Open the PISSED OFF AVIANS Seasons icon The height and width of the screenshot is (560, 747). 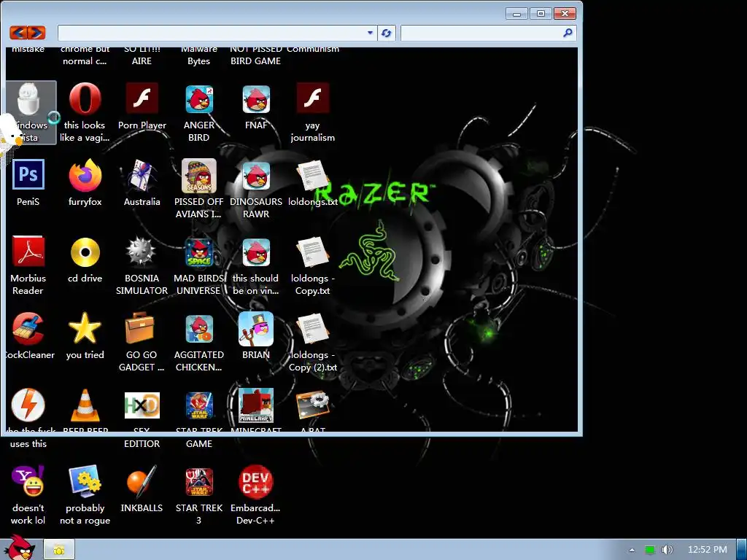199,176
